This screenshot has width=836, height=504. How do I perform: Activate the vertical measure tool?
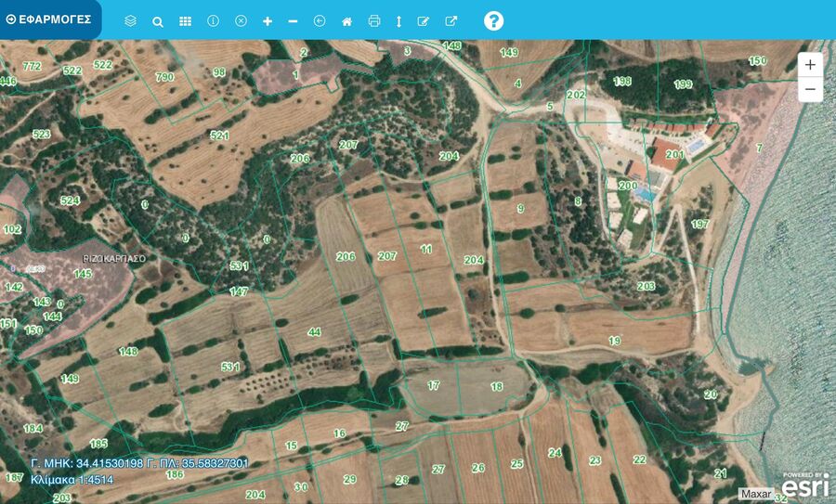[x=398, y=20]
